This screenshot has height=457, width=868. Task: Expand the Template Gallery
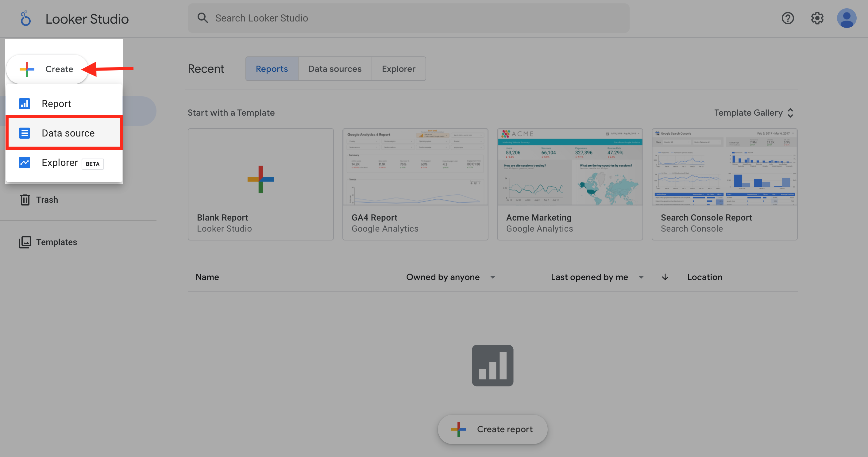pyautogui.click(x=754, y=113)
